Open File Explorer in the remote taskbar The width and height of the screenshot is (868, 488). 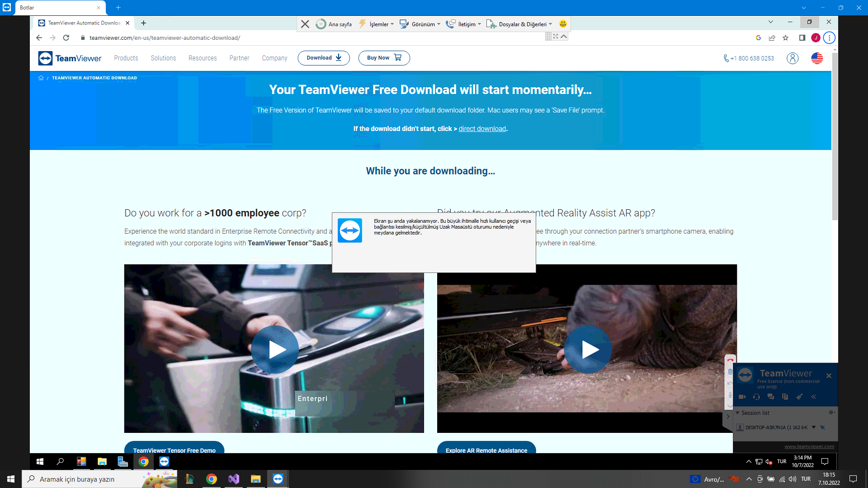pyautogui.click(x=102, y=461)
